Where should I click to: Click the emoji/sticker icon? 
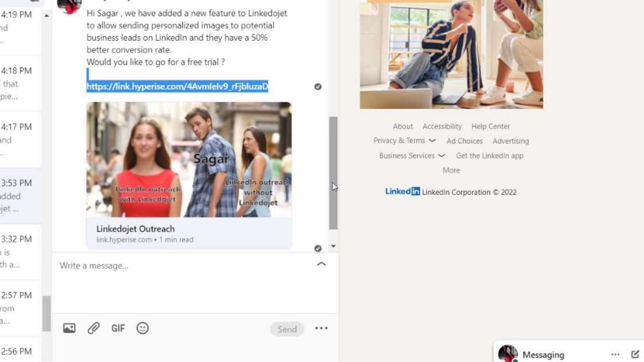[x=142, y=328]
